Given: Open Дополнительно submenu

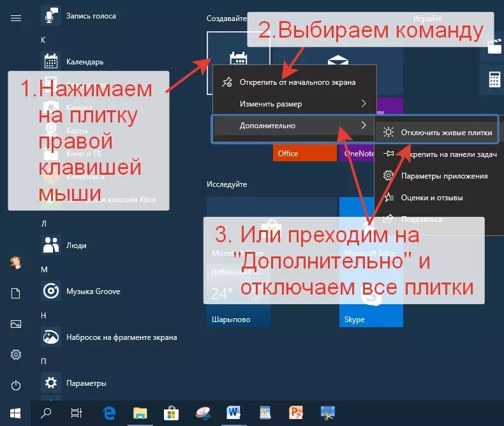Looking at the screenshot, I should [x=295, y=126].
